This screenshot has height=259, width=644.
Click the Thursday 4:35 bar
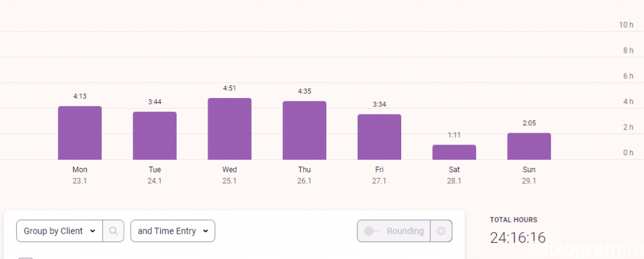pyautogui.click(x=304, y=131)
